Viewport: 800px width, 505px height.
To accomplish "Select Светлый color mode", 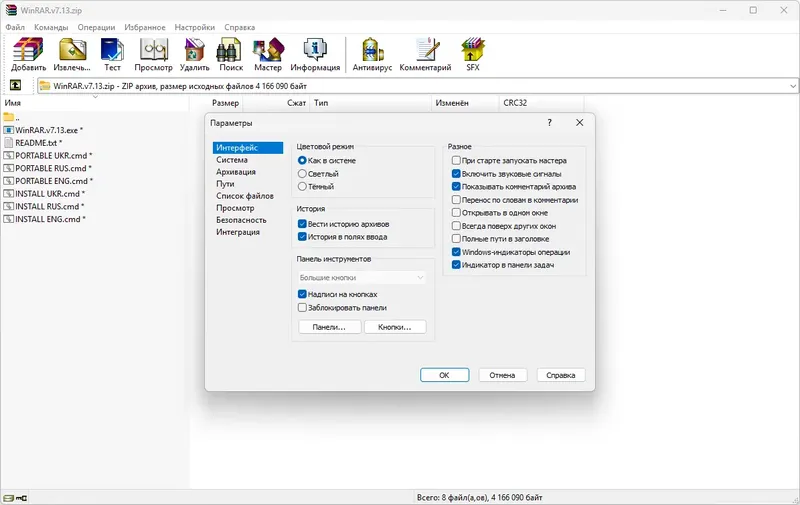I will click(x=302, y=173).
